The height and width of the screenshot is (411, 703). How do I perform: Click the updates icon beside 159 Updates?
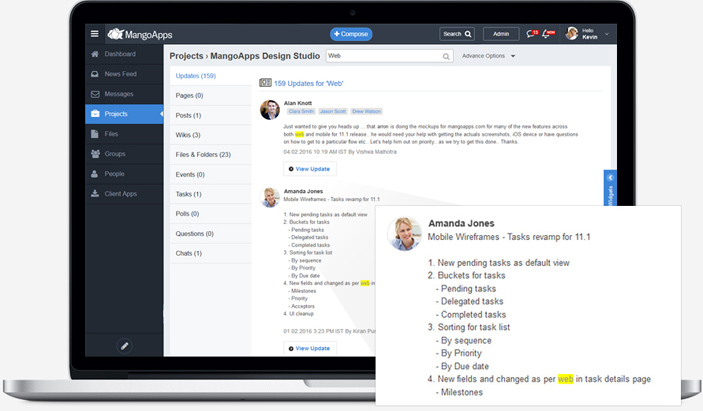[265, 83]
